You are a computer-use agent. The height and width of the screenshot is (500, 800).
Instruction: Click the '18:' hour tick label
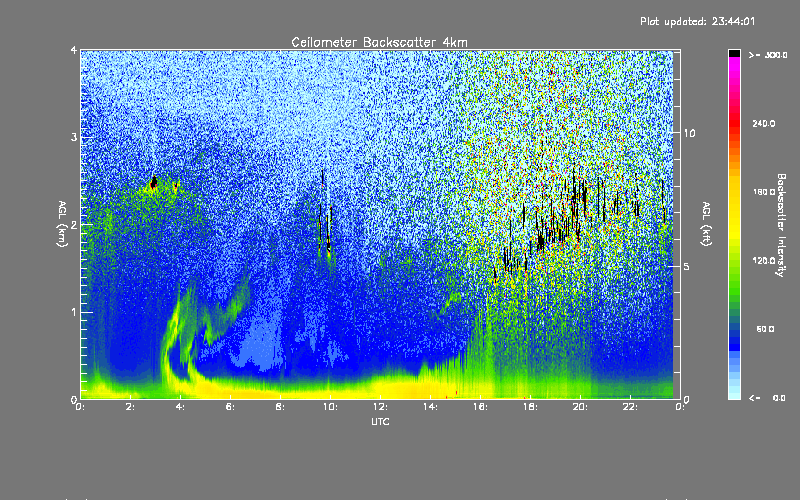coord(530,407)
